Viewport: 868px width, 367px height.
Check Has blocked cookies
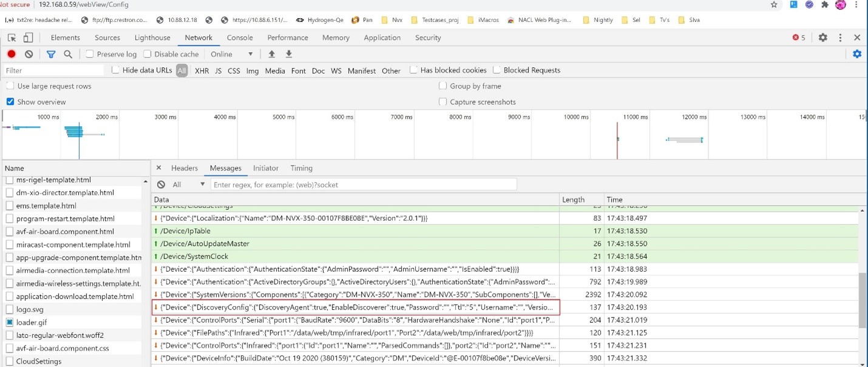(x=413, y=70)
